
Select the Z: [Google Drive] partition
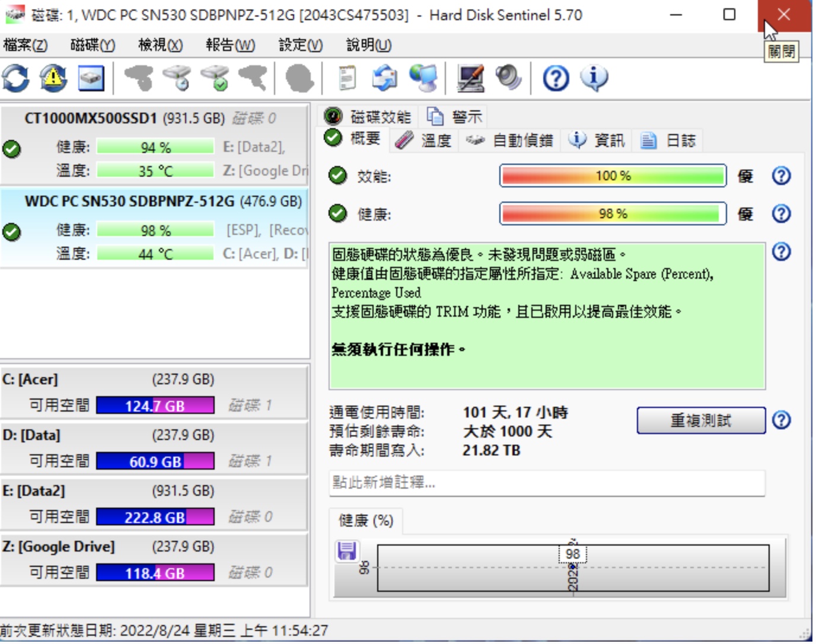point(154,560)
